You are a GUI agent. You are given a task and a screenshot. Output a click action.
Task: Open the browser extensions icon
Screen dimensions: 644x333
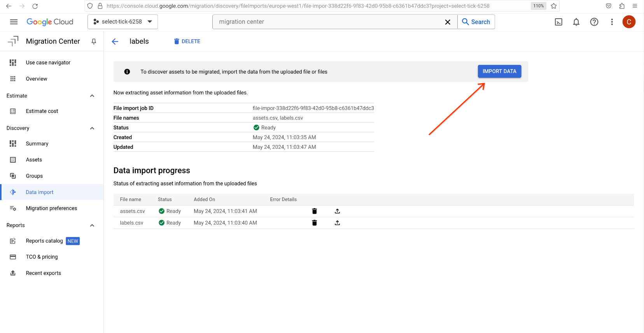[x=622, y=6]
